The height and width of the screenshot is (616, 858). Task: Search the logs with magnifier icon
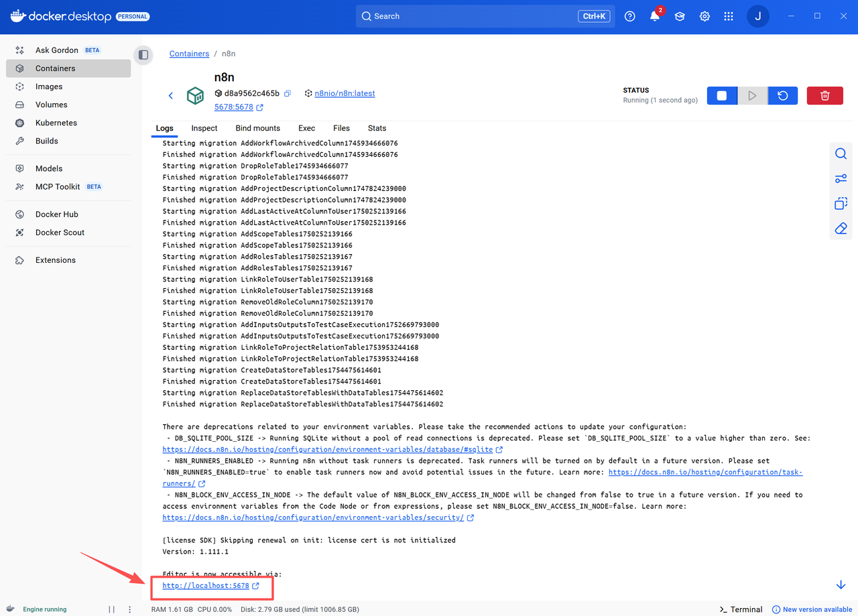point(841,154)
